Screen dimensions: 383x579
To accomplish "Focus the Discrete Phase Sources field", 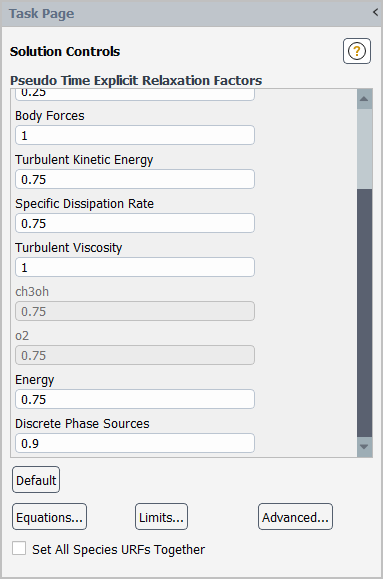I will click(x=135, y=443).
